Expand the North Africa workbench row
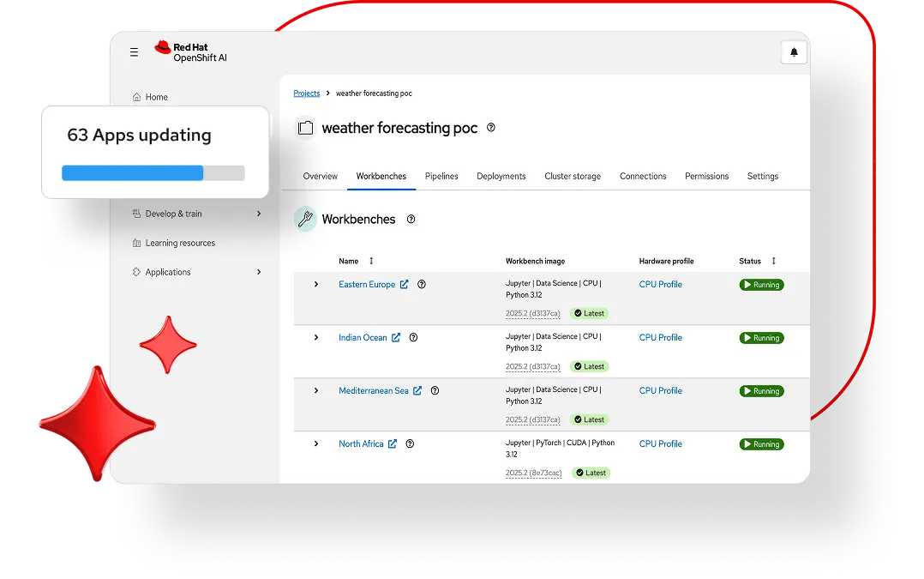This screenshot has height=579, width=924. click(316, 443)
